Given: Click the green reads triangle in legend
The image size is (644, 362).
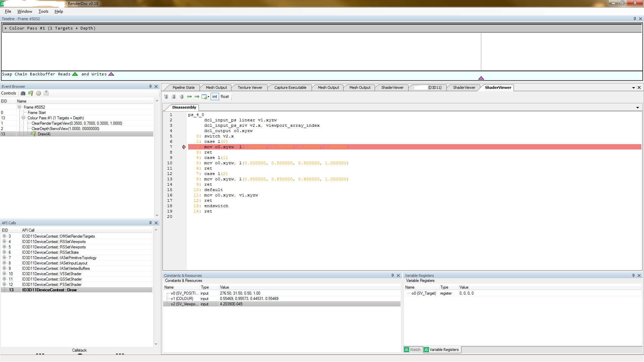Looking at the screenshot, I should 75,74.
